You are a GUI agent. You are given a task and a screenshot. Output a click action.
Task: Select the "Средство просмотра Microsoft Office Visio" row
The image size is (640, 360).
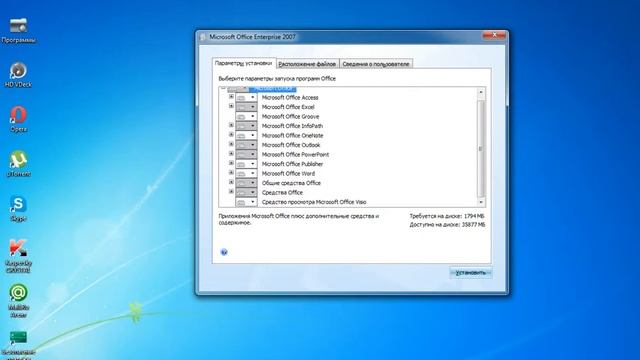[x=314, y=202]
